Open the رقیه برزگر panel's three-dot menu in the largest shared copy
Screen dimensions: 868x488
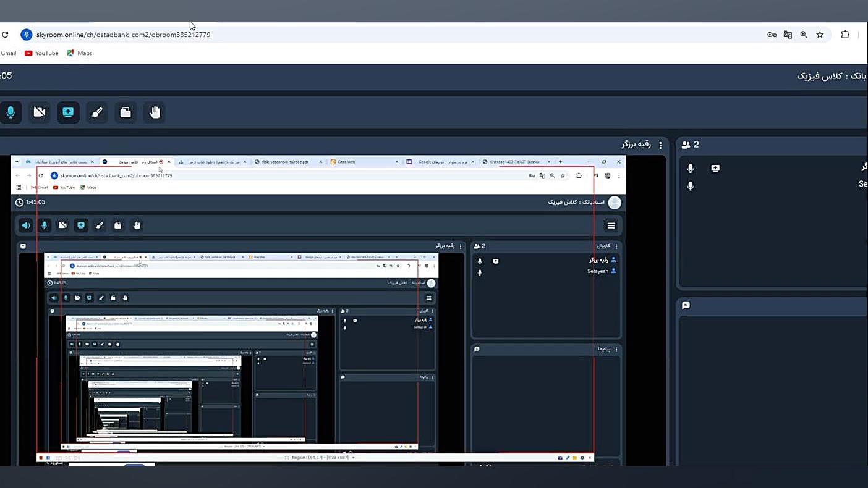click(x=461, y=246)
